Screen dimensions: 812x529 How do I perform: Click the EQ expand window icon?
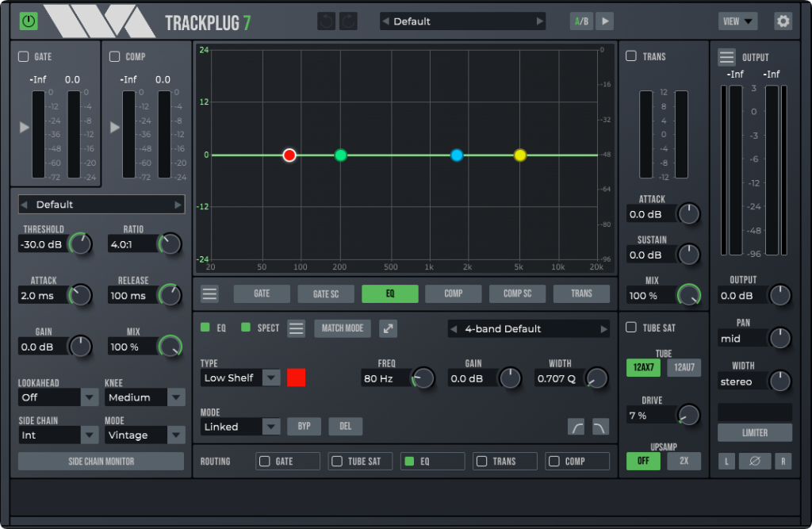coord(388,328)
